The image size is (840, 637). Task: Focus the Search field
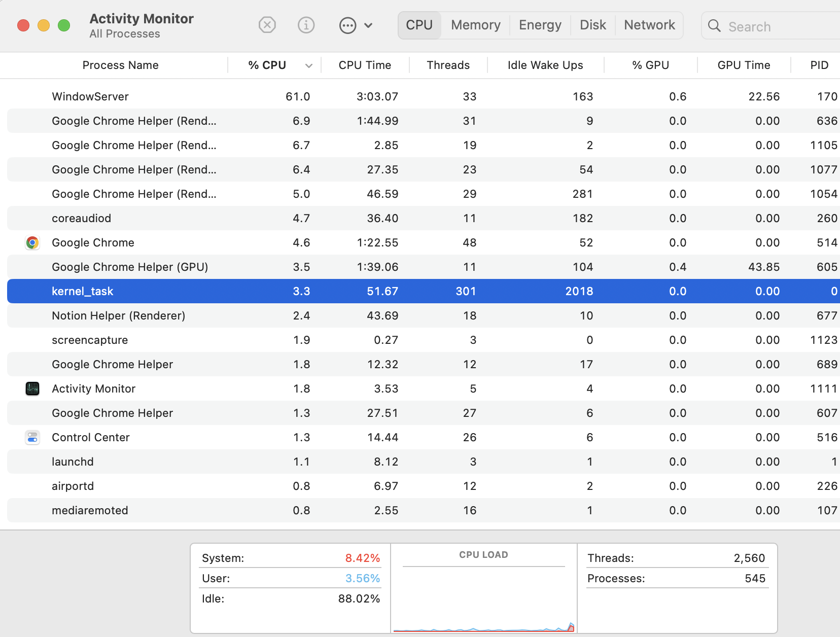[771, 26]
